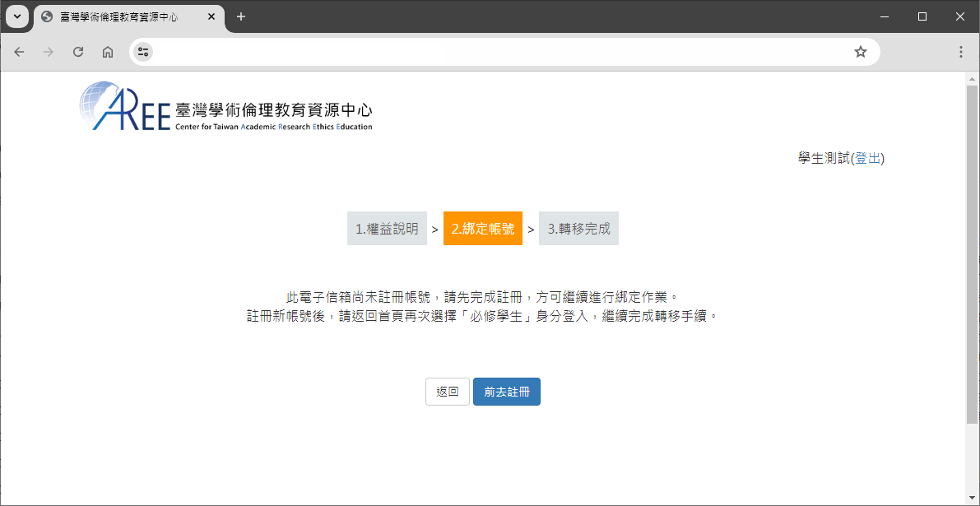Select the 臺灣學術倫理教育資源中心 browser tab

click(x=128, y=16)
